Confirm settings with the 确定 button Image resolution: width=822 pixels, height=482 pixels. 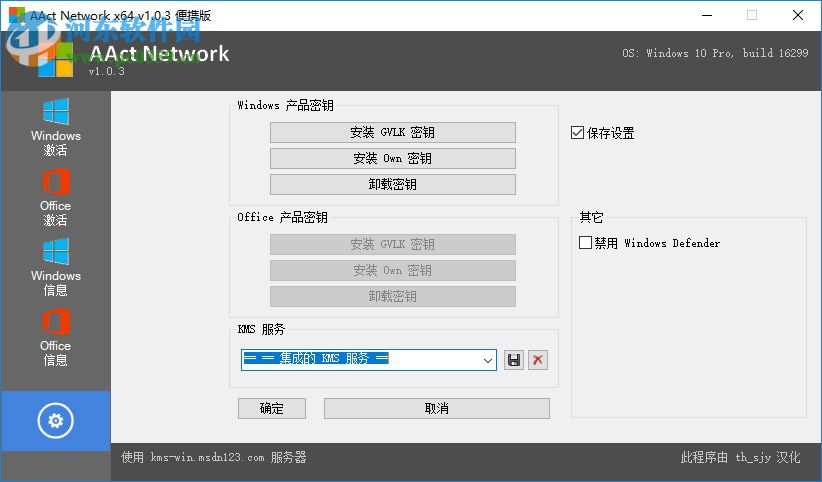click(x=272, y=409)
